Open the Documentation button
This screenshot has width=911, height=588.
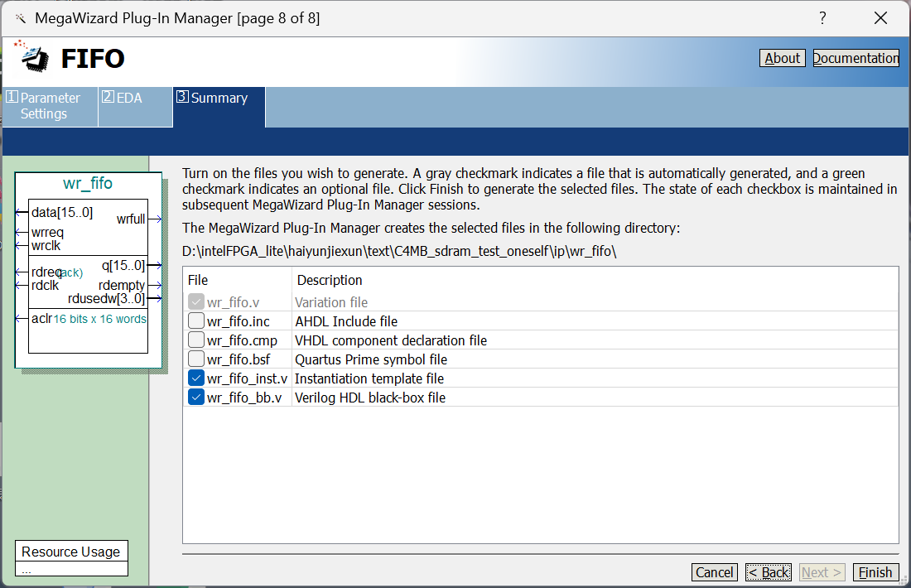click(x=856, y=58)
